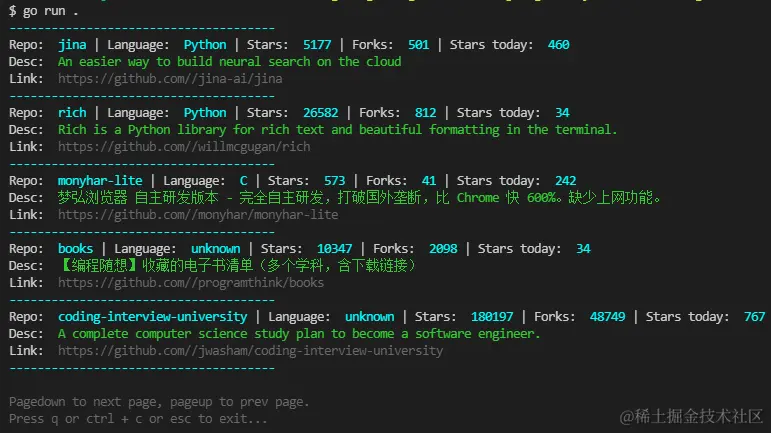The image size is (771, 433).
Task: Click monyhar-lite's star count 573
Action: coord(334,181)
